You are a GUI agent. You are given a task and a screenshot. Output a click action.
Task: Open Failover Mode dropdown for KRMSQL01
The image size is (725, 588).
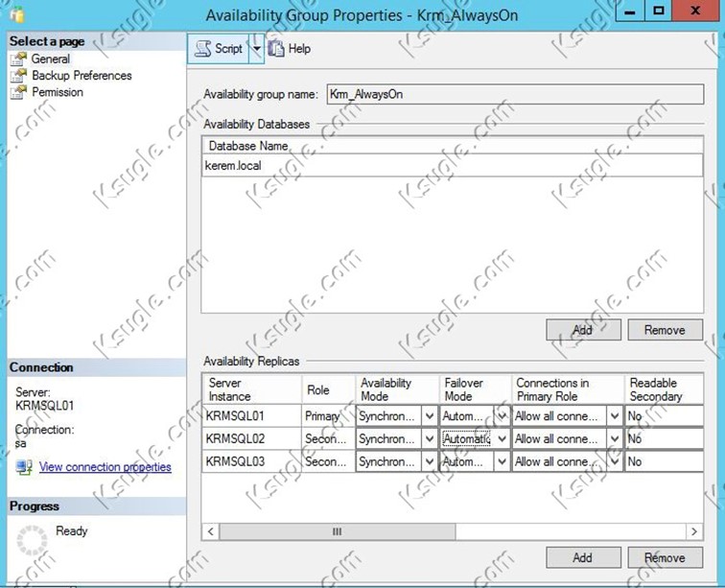click(503, 416)
